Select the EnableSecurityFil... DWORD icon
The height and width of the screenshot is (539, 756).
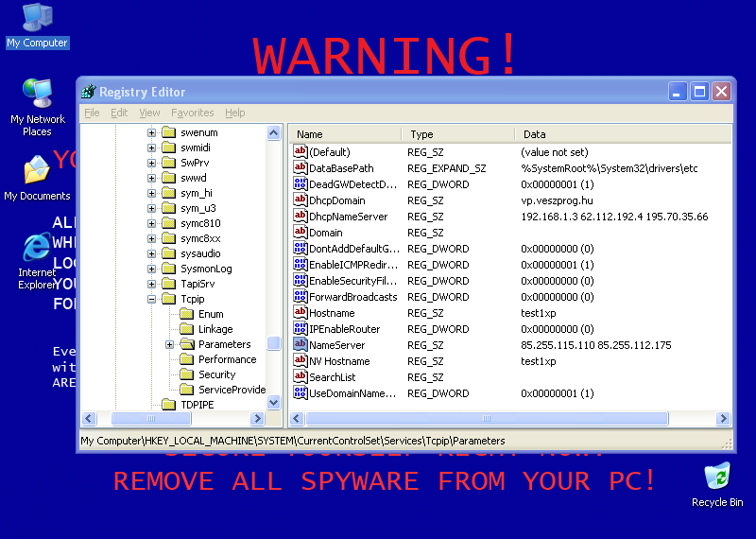(x=300, y=280)
